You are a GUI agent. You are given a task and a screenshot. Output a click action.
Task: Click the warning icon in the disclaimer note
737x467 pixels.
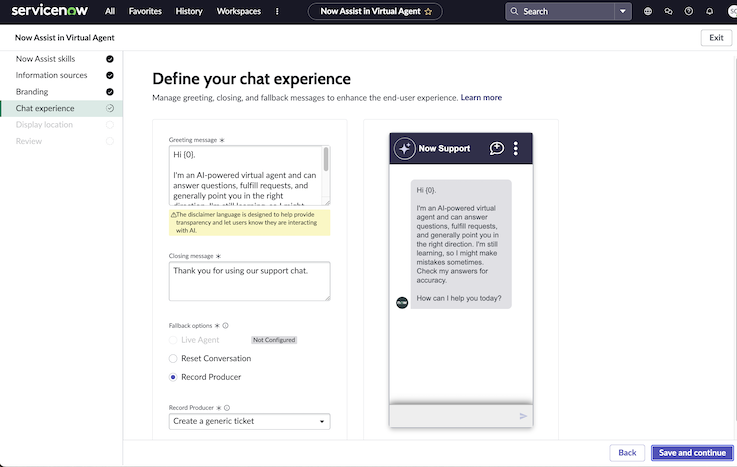pyautogui.click(x=173, y=215)
